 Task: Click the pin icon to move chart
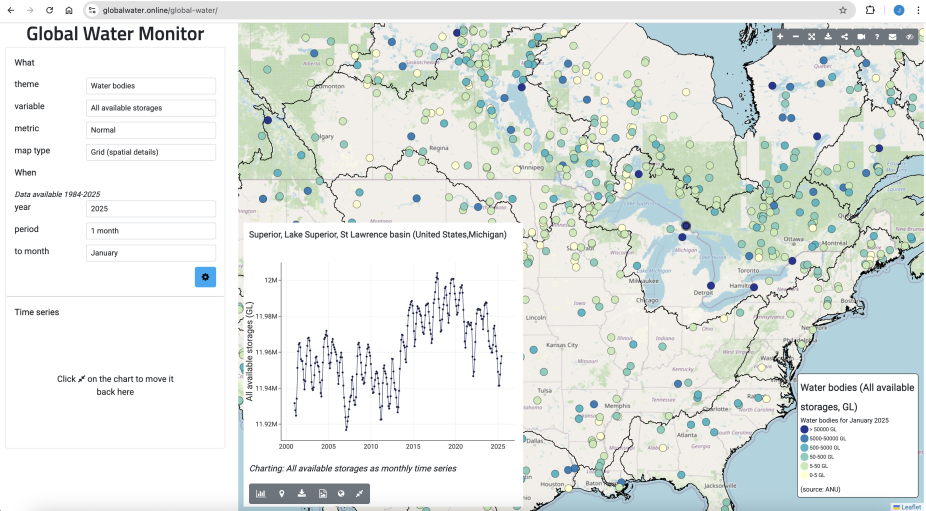click(359, 493)
